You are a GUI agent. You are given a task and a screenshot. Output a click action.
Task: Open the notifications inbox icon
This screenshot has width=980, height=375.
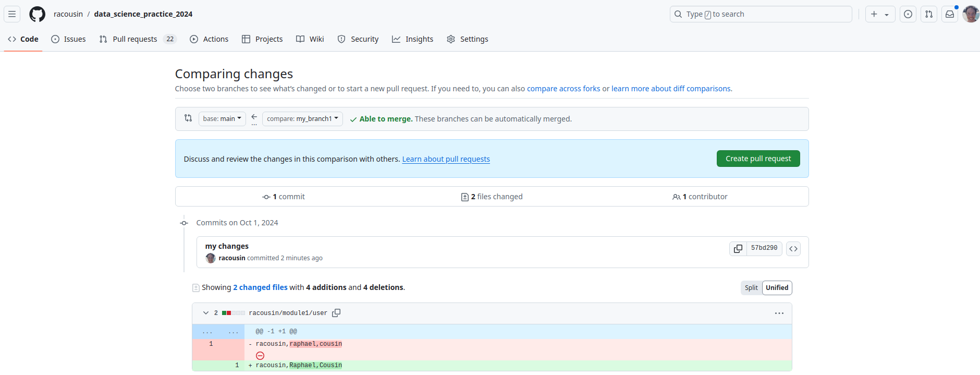click(x=950, y=14)
